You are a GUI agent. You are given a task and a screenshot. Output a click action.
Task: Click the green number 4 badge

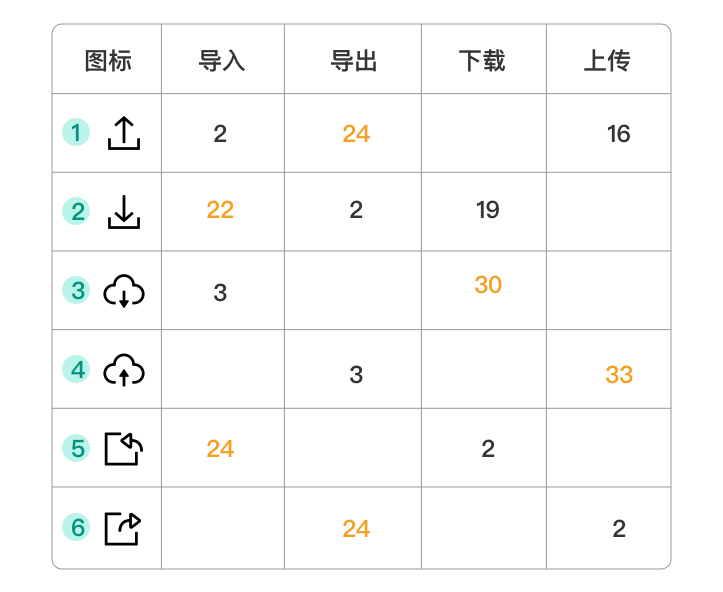[x=76, y=369]
